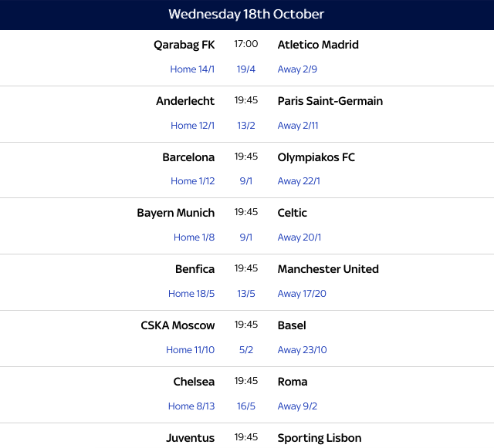Select Roma Away 9/2 odds

tap(297, 406)
